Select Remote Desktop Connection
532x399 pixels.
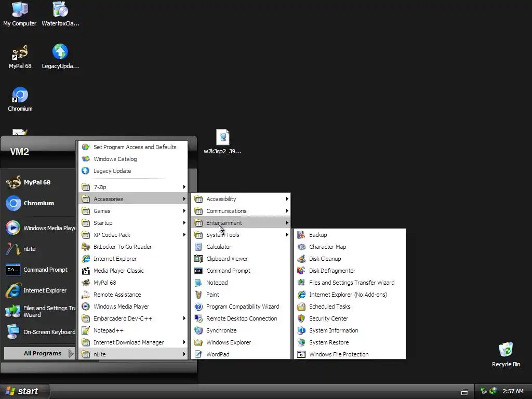241,318
